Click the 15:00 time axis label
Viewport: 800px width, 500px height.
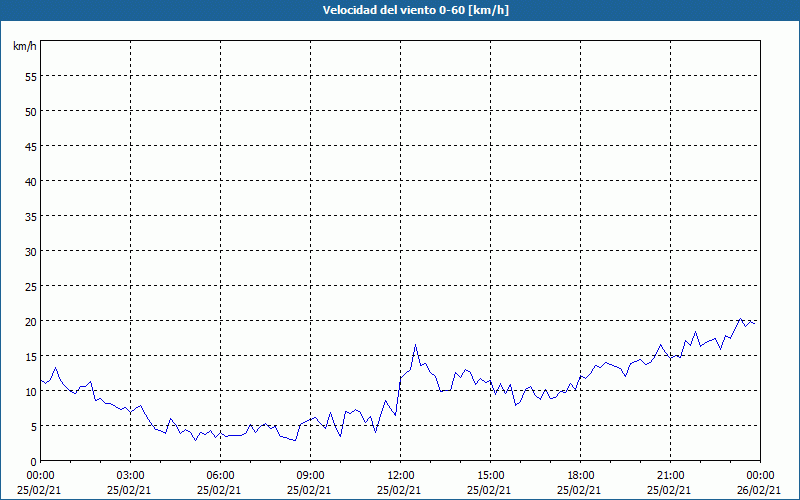(x=490, y=475)
